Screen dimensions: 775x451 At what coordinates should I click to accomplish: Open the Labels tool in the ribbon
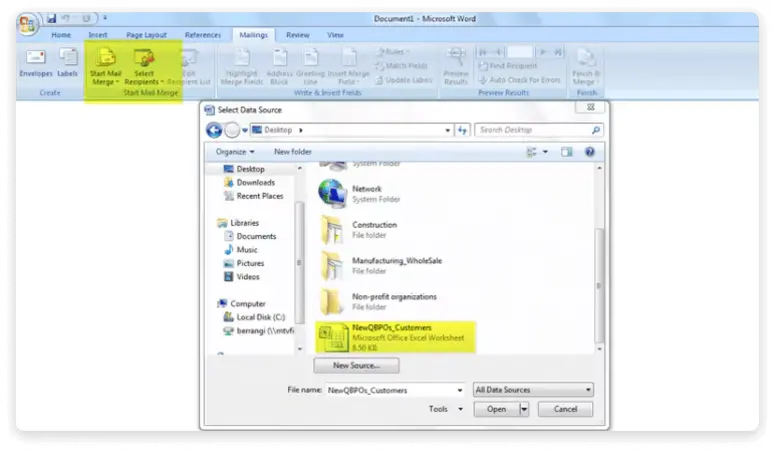coord(67,62)
